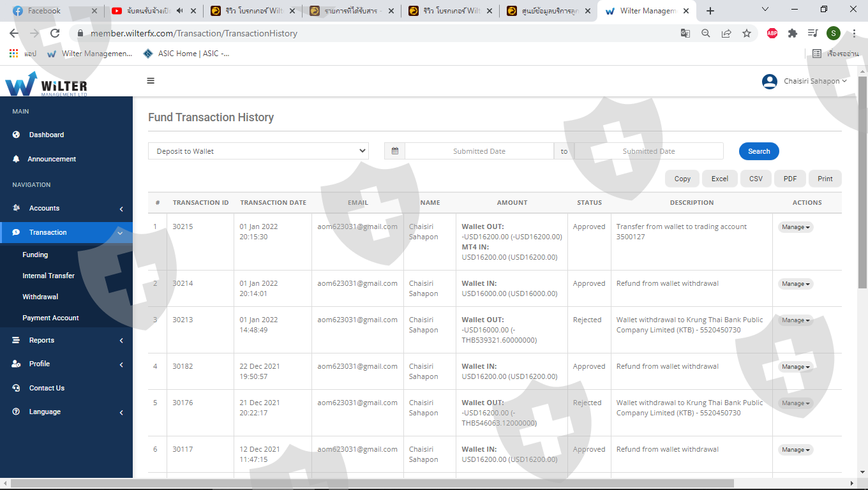The width and height of the screenshot is (868, 490).
Task: Click the translate page icon
Action: point(685,33)
